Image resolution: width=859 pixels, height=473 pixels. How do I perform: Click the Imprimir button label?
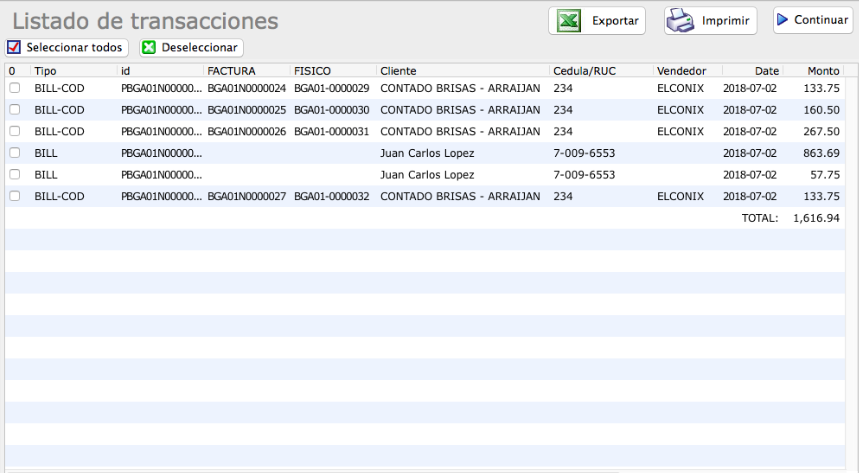725,21
